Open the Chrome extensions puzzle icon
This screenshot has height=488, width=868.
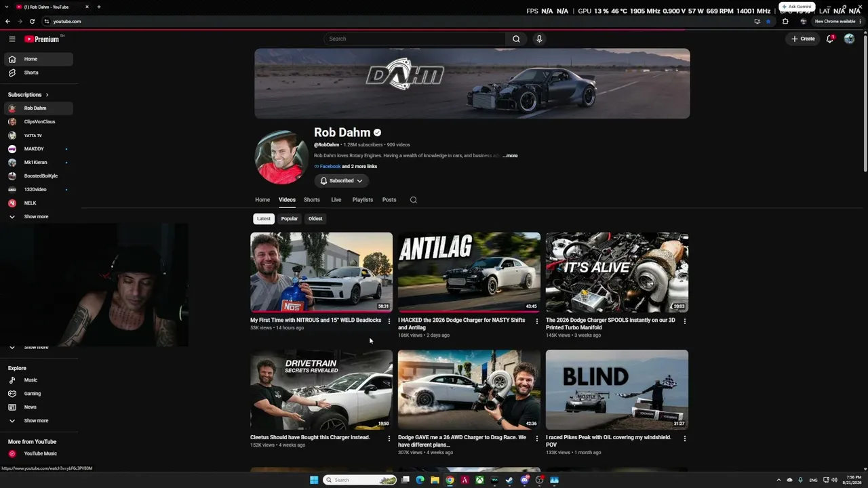pyautogui.click(x=785, y=21)
